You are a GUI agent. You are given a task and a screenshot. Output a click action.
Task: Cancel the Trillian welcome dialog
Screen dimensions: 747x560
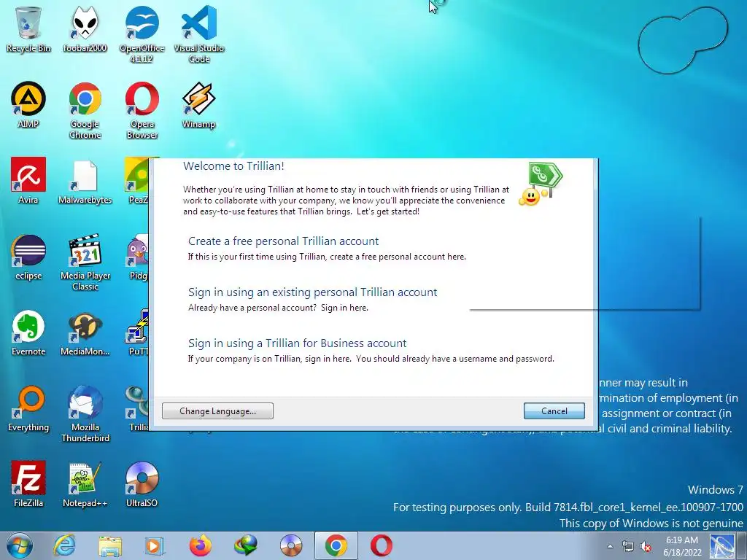pos(554,411)
